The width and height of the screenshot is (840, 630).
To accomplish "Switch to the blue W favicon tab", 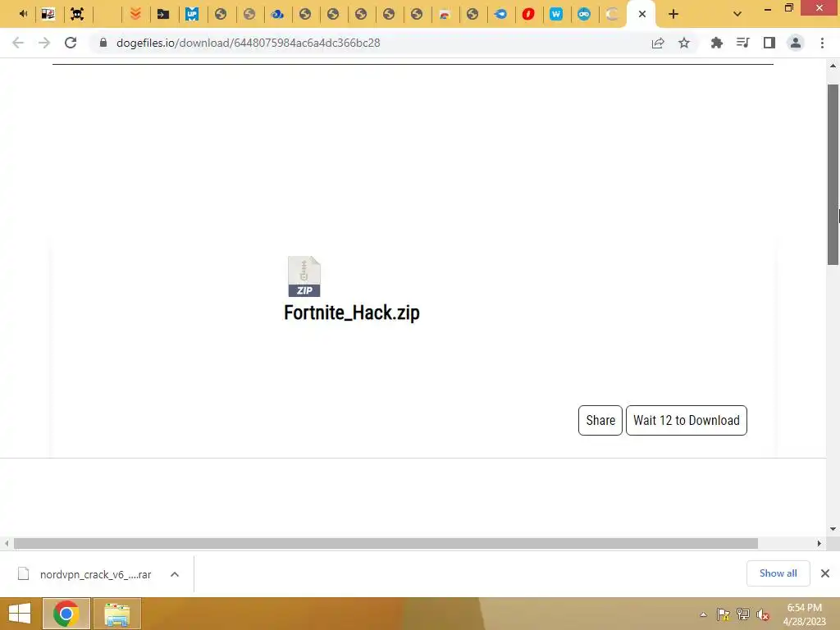I will click(556, 15).
